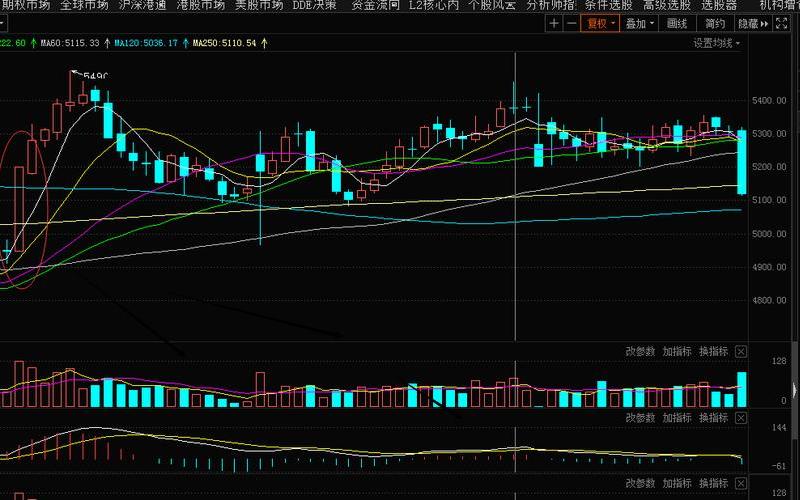The image size is (800, 500).
Task: Click 改参数 in the volume panel
Action: (x=640, y=351)
